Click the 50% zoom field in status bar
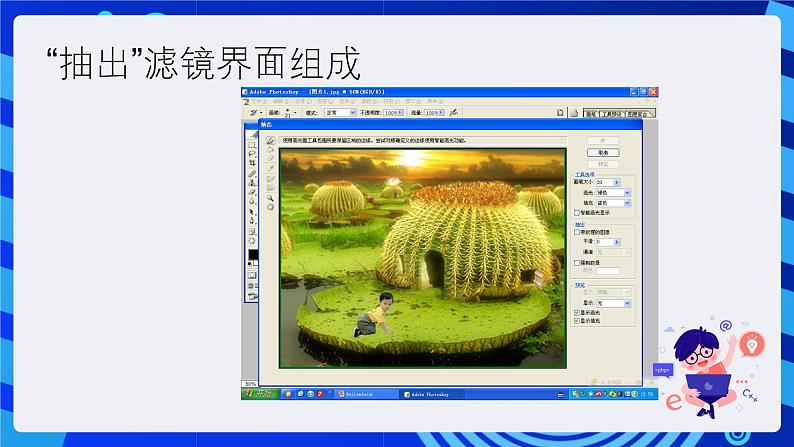The height and width of the screenshot is (447, 794). pos(251,384)
